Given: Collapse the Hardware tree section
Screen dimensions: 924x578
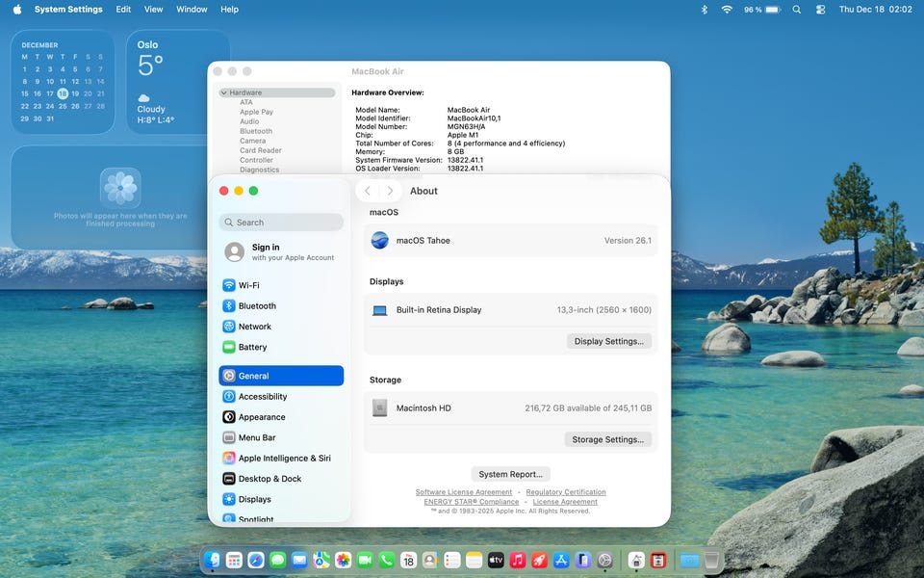Looking at the screenshot, I should (224, 92).
